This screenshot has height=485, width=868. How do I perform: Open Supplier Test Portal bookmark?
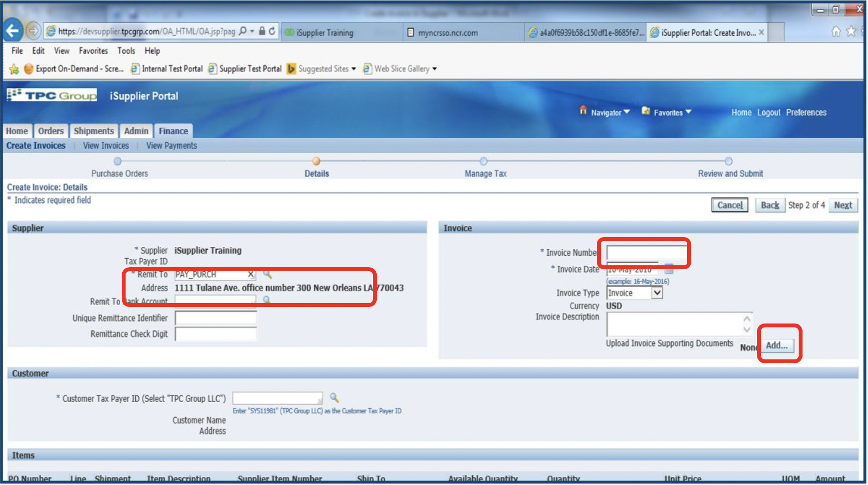pyautogui.click(x=245, y=69)
